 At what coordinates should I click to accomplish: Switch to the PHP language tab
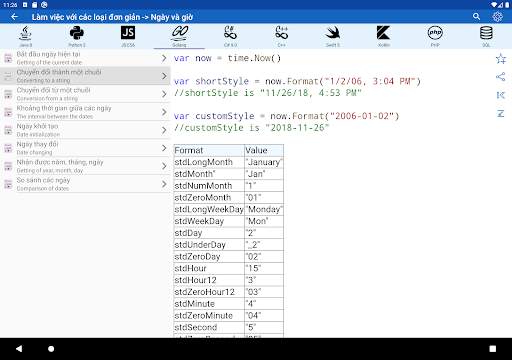[x=435, y=36]
